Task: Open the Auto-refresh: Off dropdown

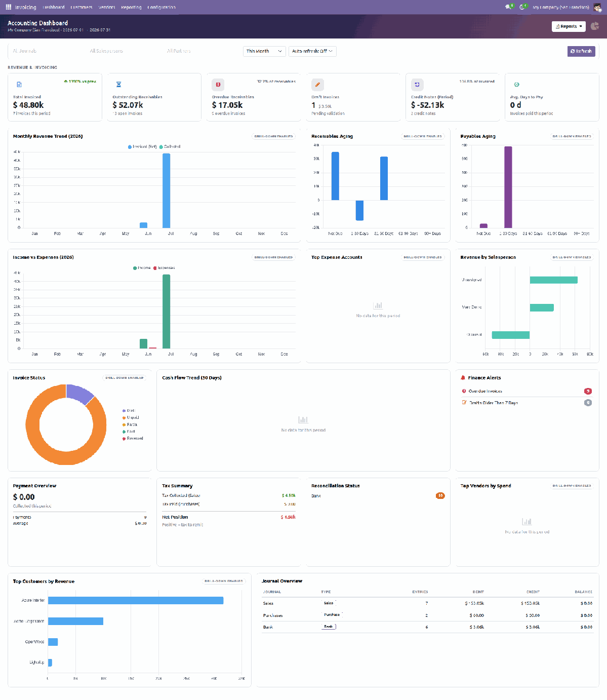Action: 312,51
